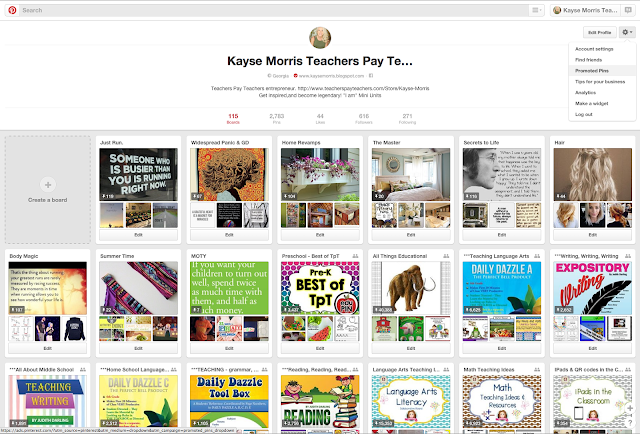Select Log out from the menu
The height and width of the screenshot is (434, 640).
coord(602,115)
